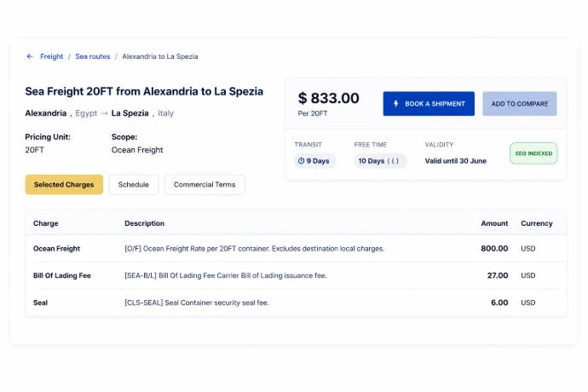Open the Freight breadcrumb link
The width and height of the screenshot is (588, 392).
[52, 56]
